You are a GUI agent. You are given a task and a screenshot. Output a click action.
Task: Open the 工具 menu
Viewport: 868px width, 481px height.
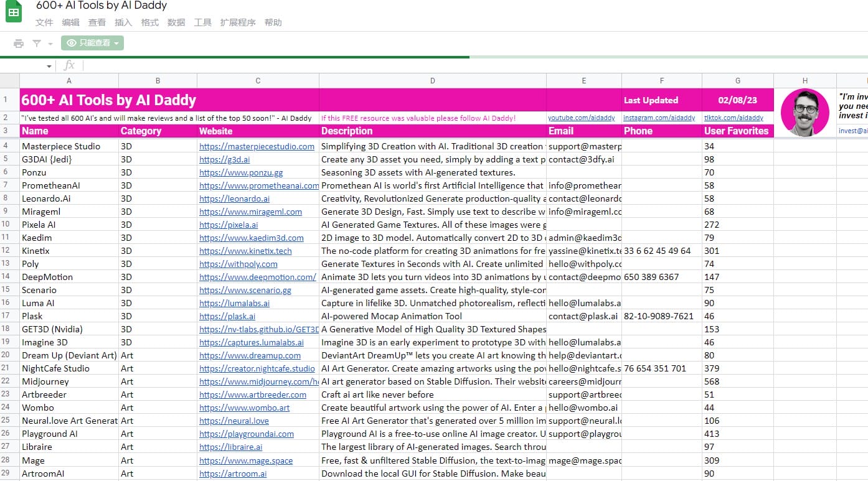(203, 22)
